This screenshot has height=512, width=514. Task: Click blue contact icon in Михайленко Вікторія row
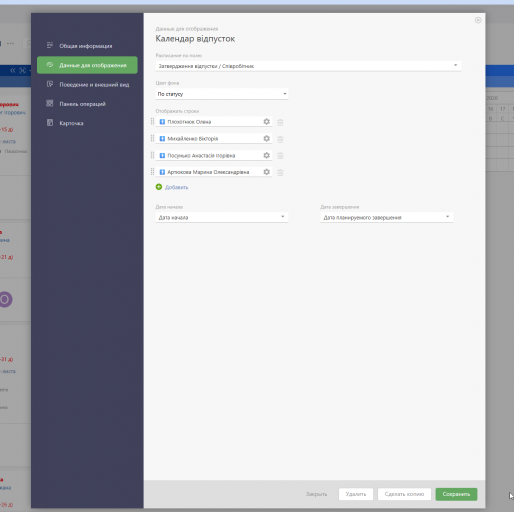click(x=162, y=139)
